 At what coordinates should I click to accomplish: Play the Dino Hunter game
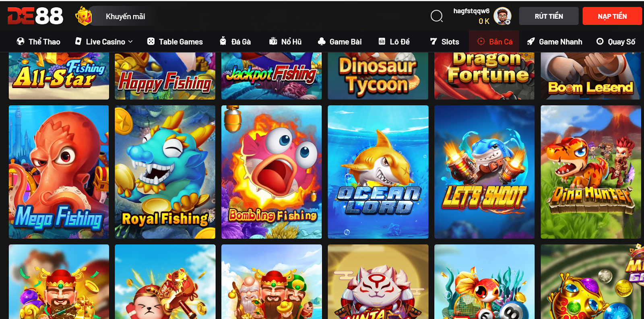(x=590, y=172)
